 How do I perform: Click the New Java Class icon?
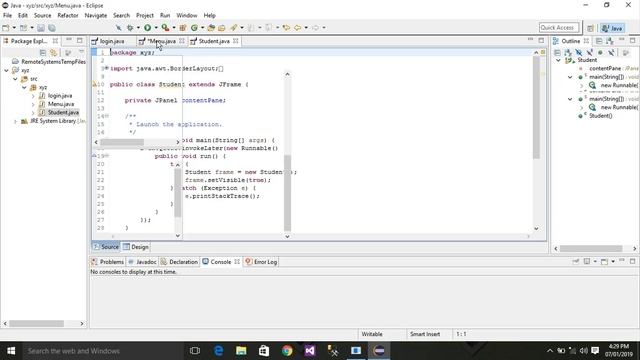[194, 28]
